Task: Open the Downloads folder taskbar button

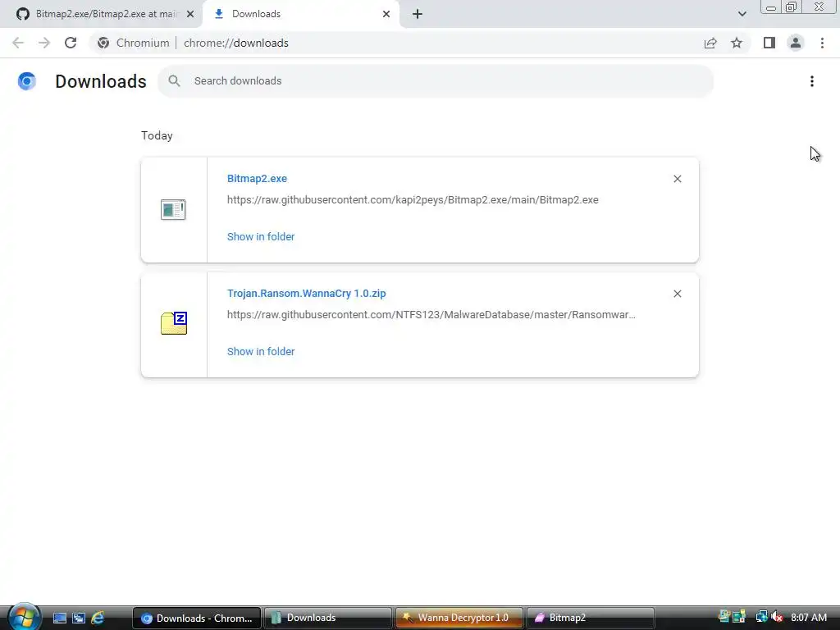Action: [x=327, y=618]
